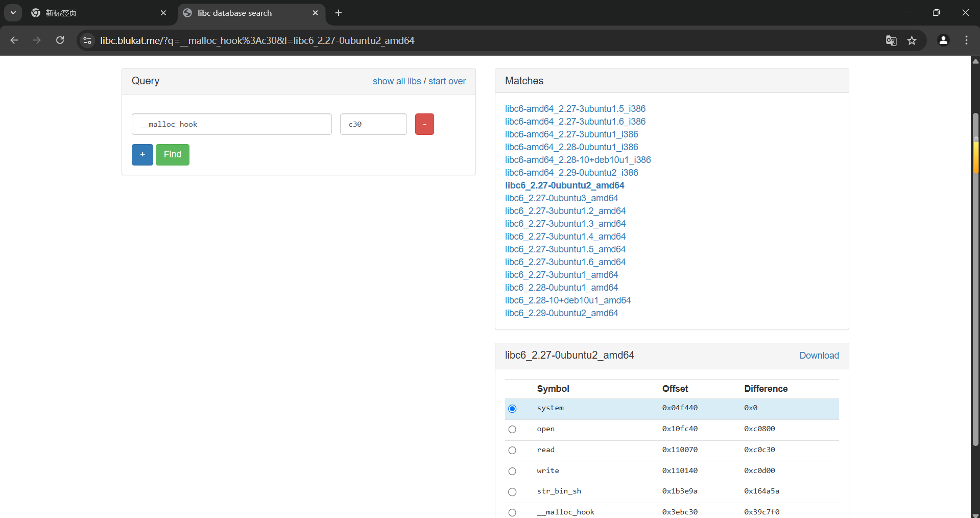Go back to previous page
Screen dimensions: 980x518
tap(14, 40)
